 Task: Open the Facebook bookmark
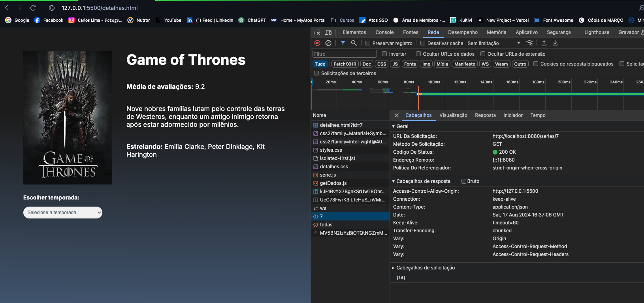pyautogui.click(x=49, y=20)
